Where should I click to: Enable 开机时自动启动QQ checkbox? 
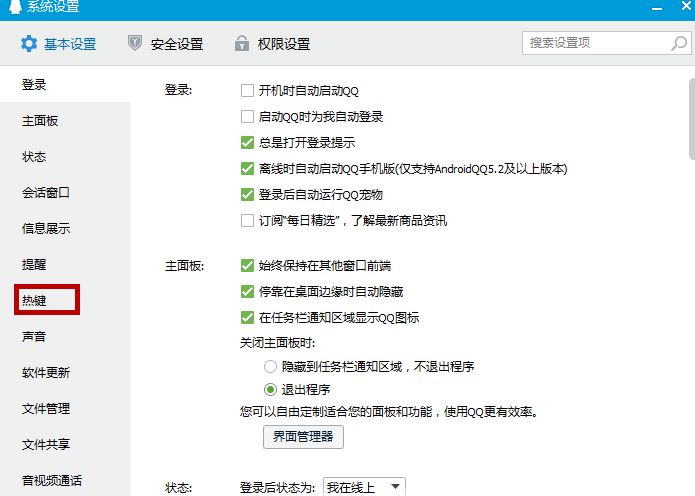click(247, 90)
